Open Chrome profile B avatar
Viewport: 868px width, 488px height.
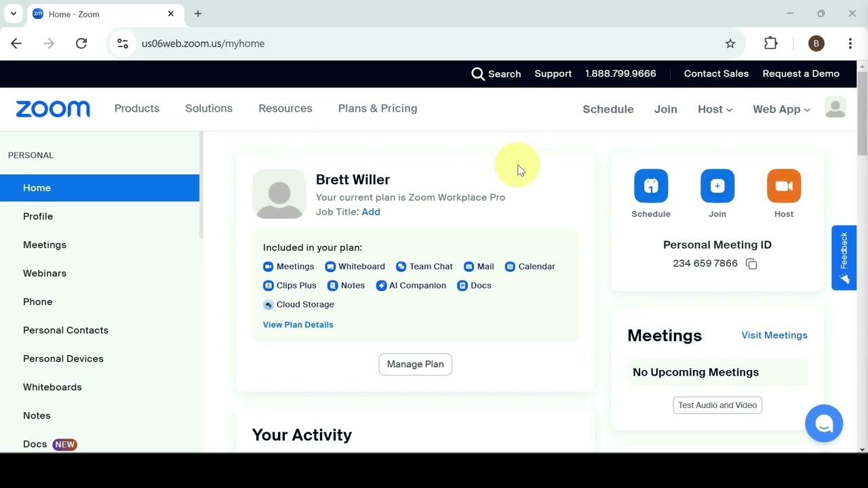816,43
